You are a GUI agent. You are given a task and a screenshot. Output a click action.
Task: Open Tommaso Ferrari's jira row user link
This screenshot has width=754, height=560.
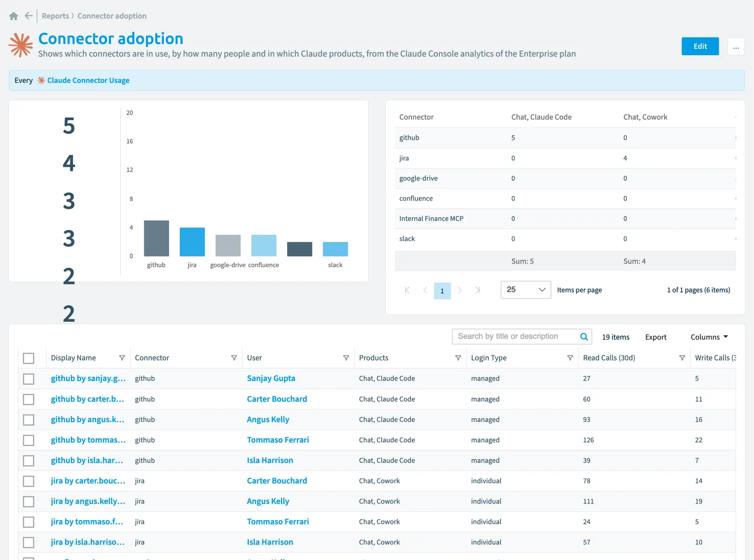pos(278,521)
